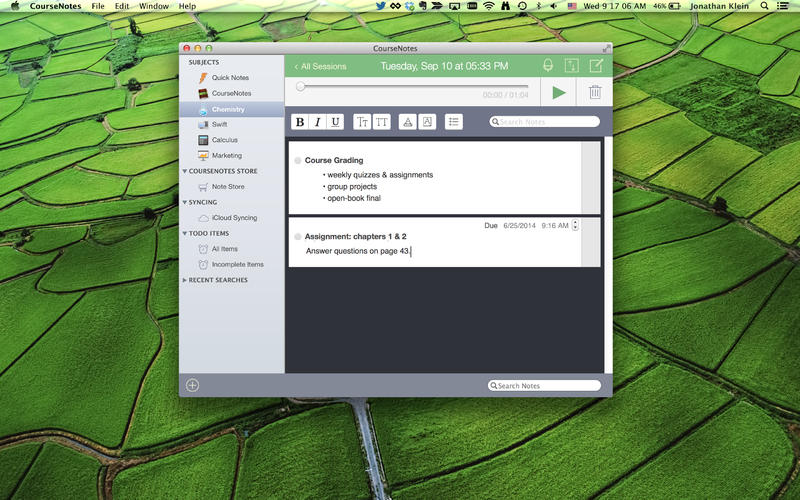Screen dimensions: 800x500
Task: Click the smaller text size icon
Action: click(362, 122)
